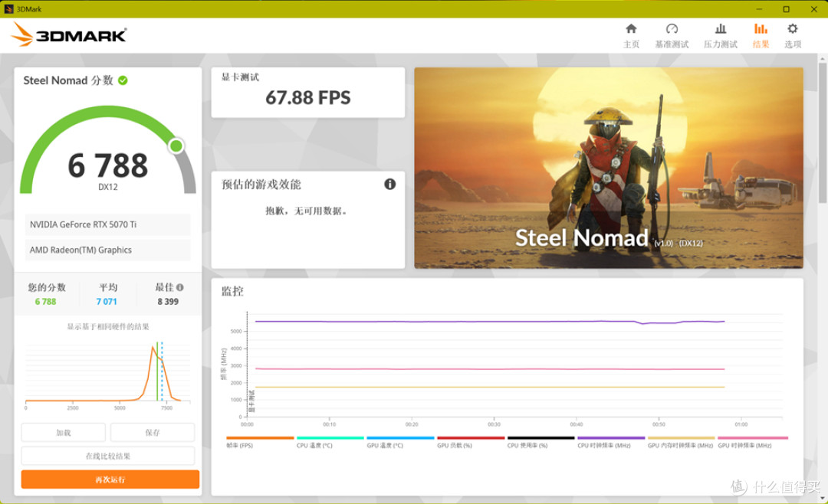Image resolution: width=828 pixels, height=504 pixels.
Task: Click the 加载 load button
Action: (64, 432)
